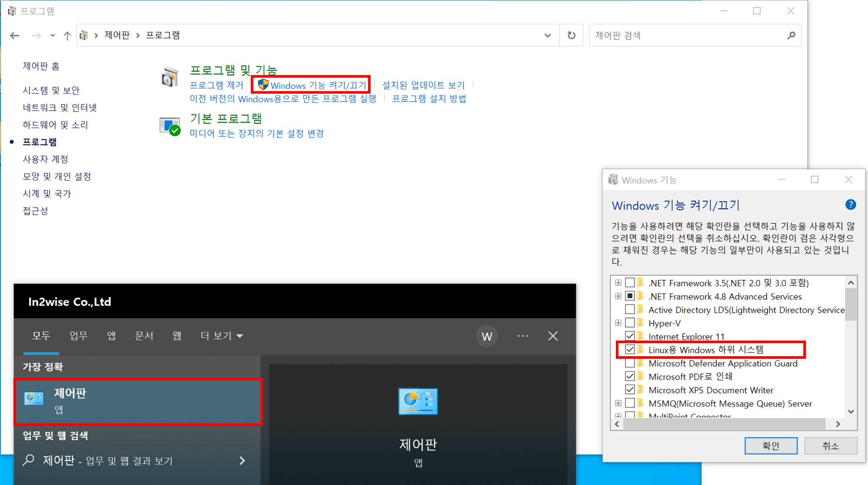This screenshot has width=868, height=485.
Task: Open help with blue question mark icon
Action: [x=850, y=205]
